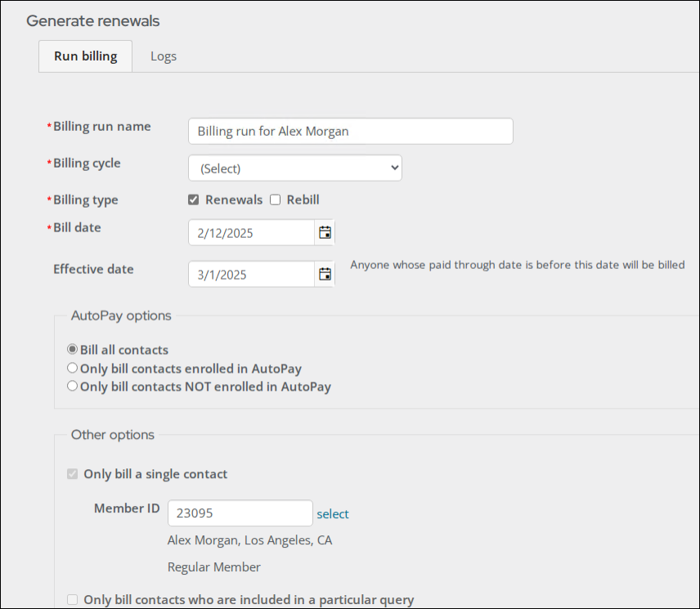The height and width of the screenshot is (609, 700).
Task: Select Bill all contacts option
Action: coord(72,349)
